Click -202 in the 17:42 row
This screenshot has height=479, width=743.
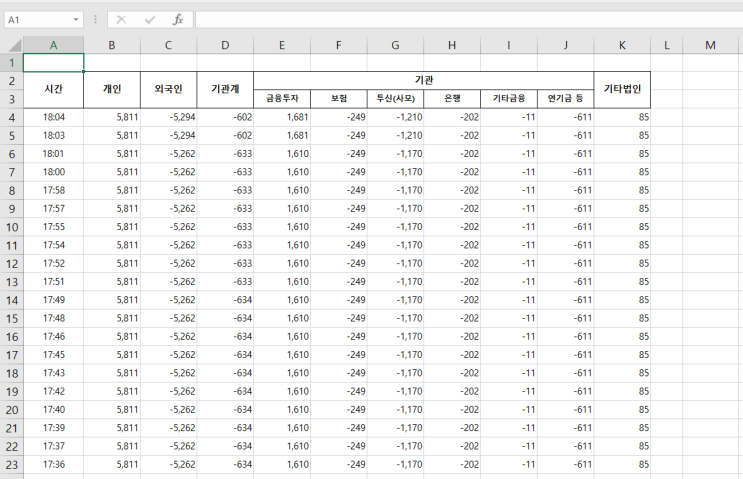pos(452,391)
